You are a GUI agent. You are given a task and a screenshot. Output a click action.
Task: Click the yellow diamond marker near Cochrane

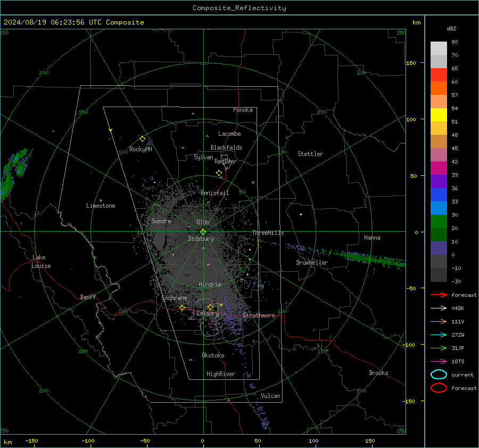coord(183,307)
